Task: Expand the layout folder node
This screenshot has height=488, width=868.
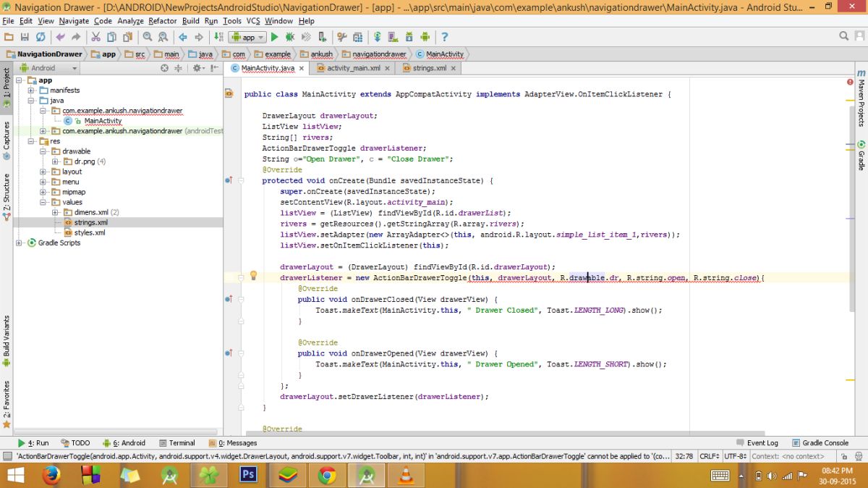Action: (x=43, y=172)
